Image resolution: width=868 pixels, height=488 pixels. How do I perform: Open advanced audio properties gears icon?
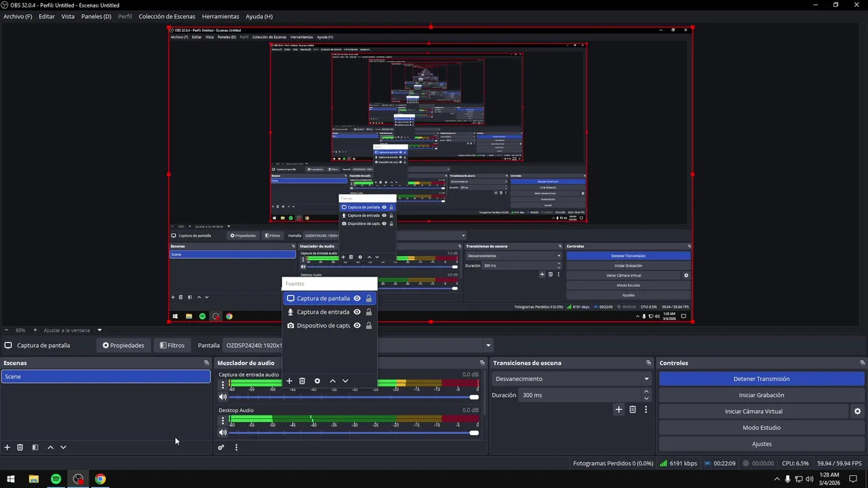(x=221, y=447)
